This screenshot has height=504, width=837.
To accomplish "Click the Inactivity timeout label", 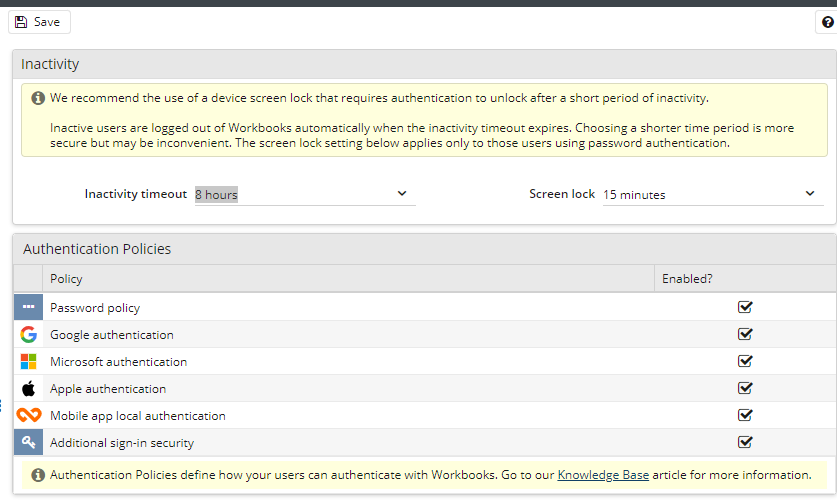I will [x=136, y=194].
